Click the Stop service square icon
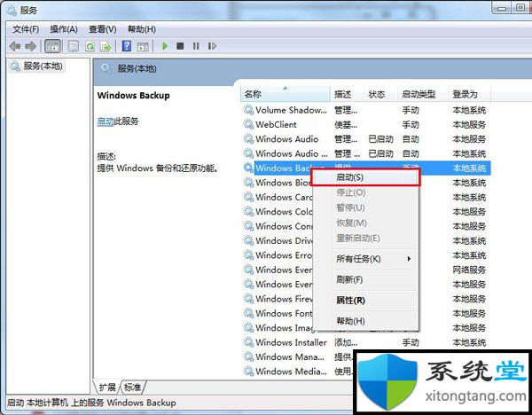Viewport: 532px width, 415px height. tap(180, 46)
